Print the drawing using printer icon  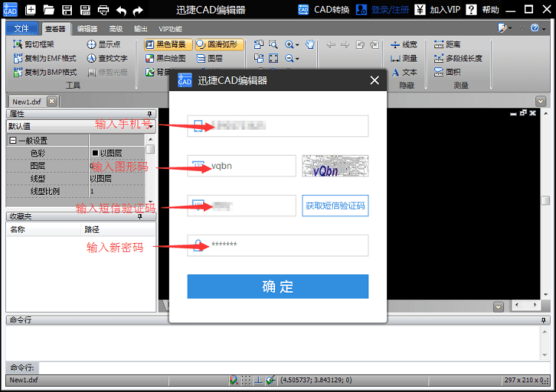pyautogui.click(x=103, y=10)
